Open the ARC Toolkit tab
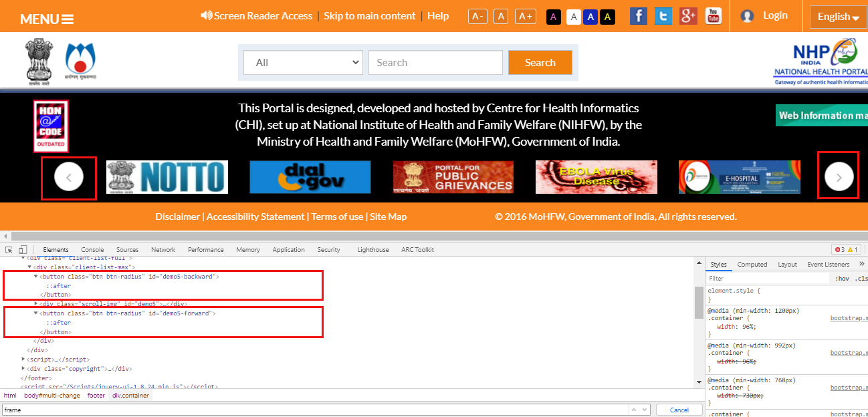 point(418,249)
